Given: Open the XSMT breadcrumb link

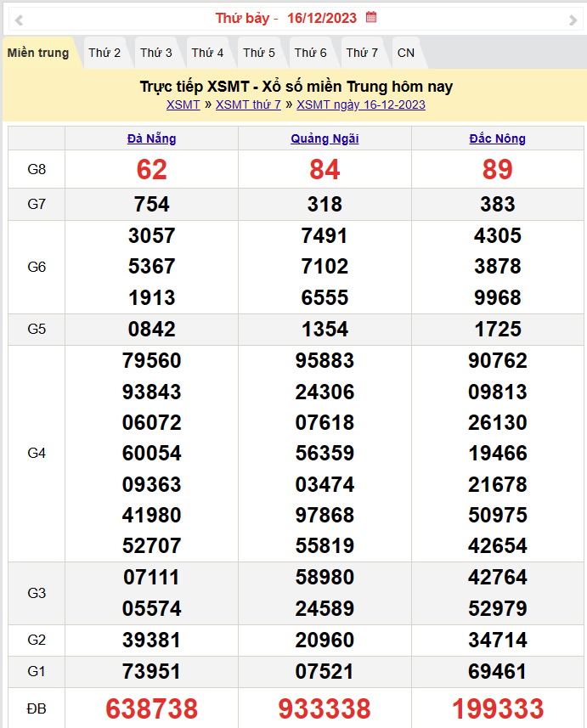Looking at the screenshot, I should 183,105.
